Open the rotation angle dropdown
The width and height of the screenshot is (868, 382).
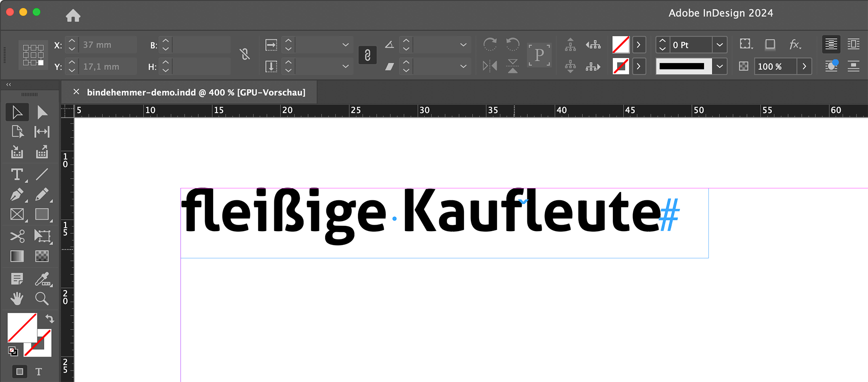pyautogui.click(x=463, y=45)
